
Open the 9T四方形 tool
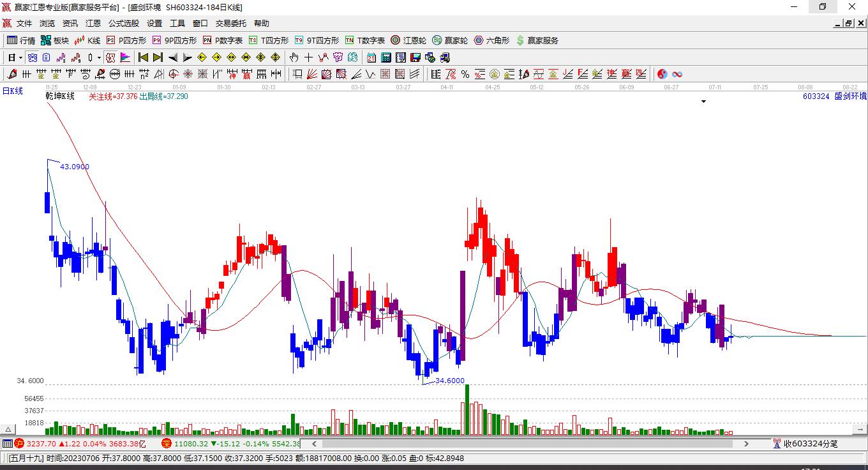pos(316,40)
